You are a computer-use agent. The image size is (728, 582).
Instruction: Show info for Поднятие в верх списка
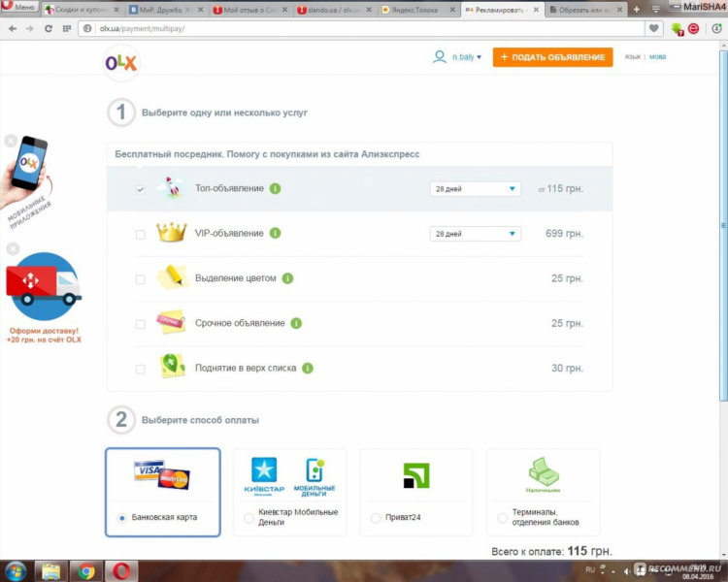308,368
